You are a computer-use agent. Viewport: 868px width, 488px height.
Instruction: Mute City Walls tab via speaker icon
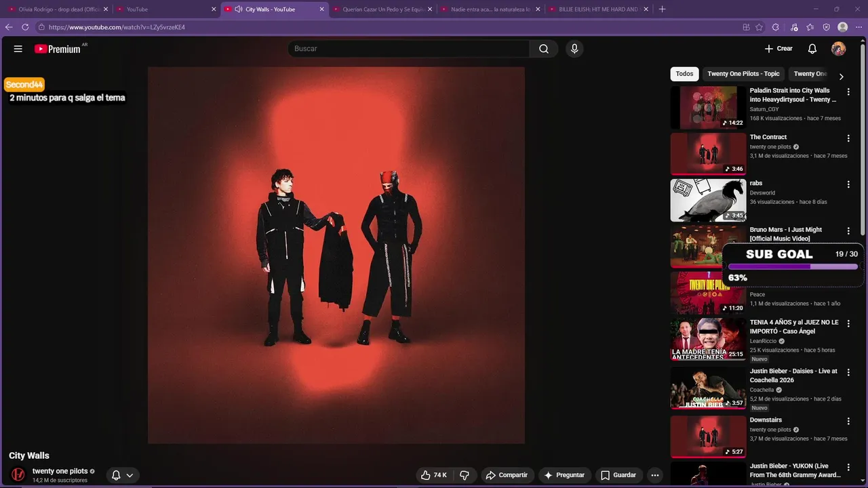(x=237, y=9)
